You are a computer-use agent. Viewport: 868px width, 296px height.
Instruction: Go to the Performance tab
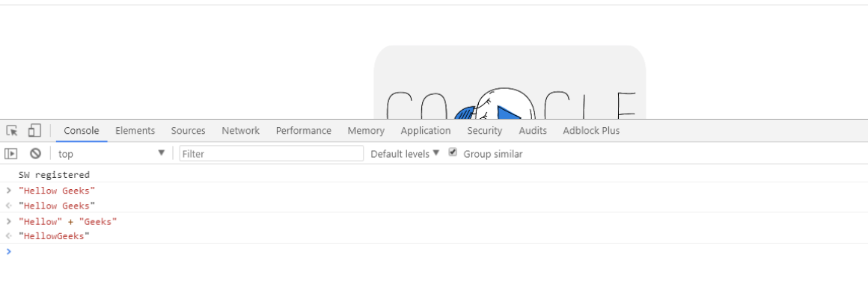click(x=303, y=131)
